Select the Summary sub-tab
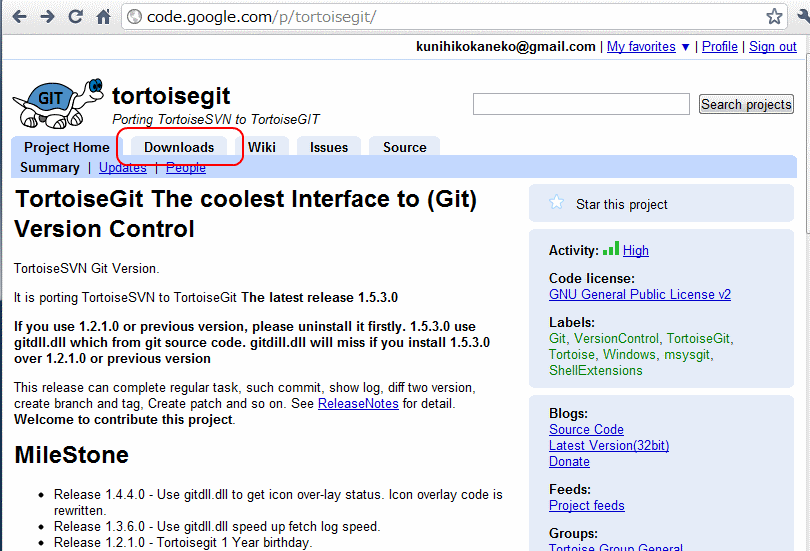The width and height of the screenshot is (810, 551). coord(50,168)
